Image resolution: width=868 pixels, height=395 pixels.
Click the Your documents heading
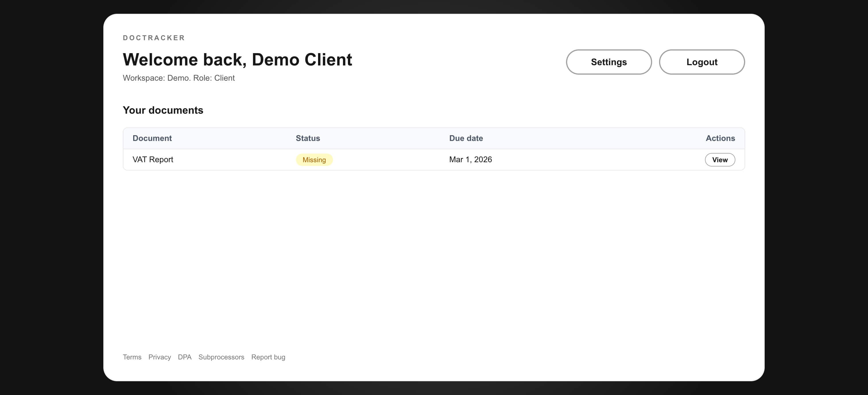pyautogui.click(x=163, y=110)
